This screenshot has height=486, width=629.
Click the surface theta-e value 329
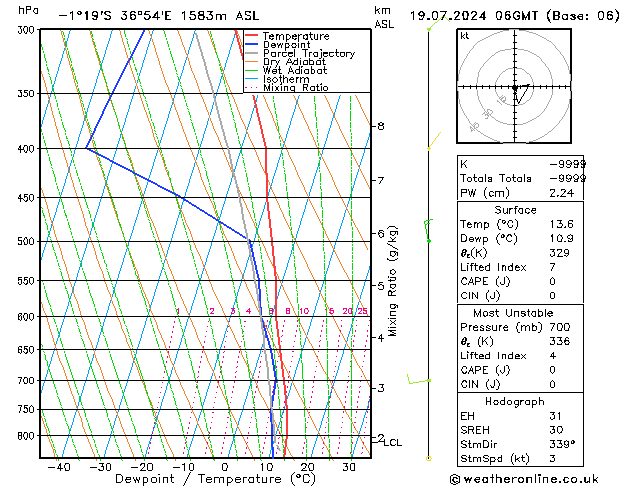(x=560, y=253)
